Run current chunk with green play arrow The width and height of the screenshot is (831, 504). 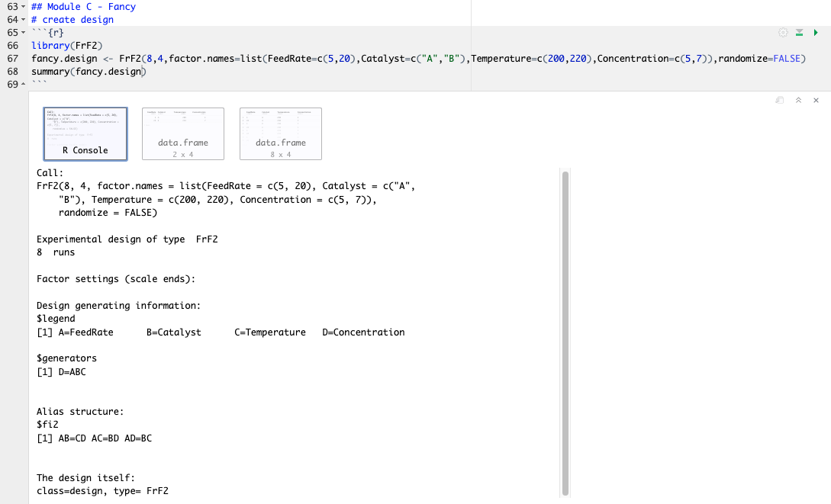point(816,33)
